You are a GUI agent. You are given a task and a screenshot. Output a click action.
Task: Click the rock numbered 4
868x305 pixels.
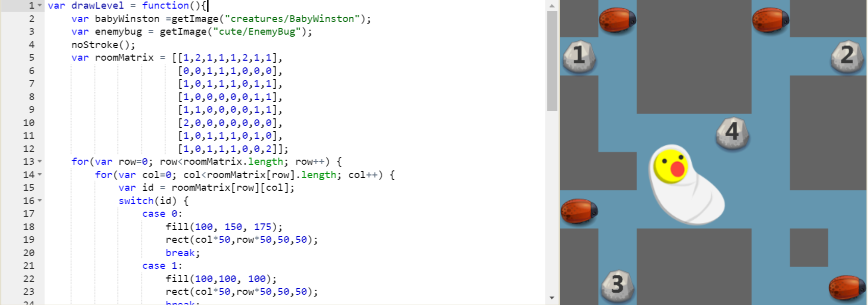(x=732, y=133)
